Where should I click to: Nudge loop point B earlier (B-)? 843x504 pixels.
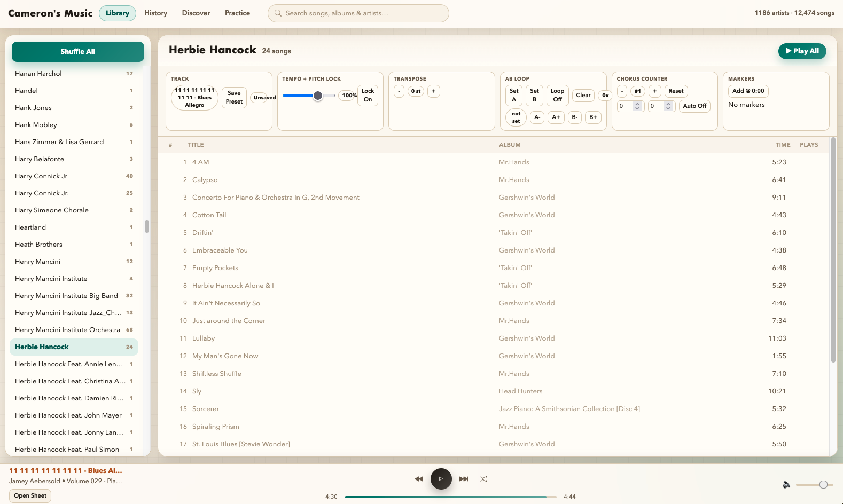(575, 117)
